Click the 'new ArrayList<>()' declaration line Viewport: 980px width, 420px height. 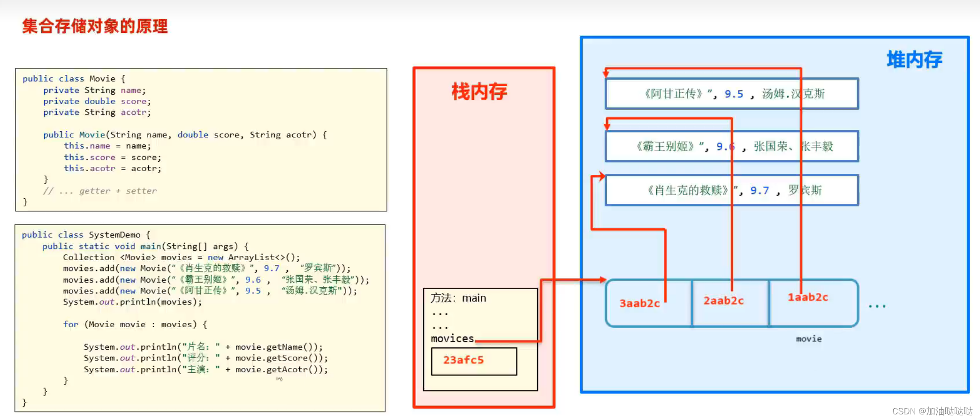tap(182, 257)
